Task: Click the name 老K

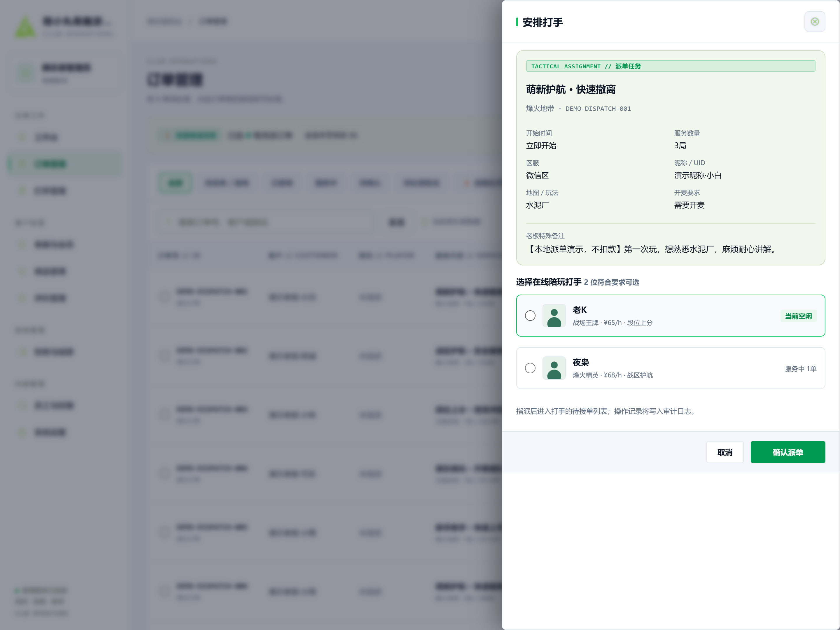Action: (x=580, y=310)
